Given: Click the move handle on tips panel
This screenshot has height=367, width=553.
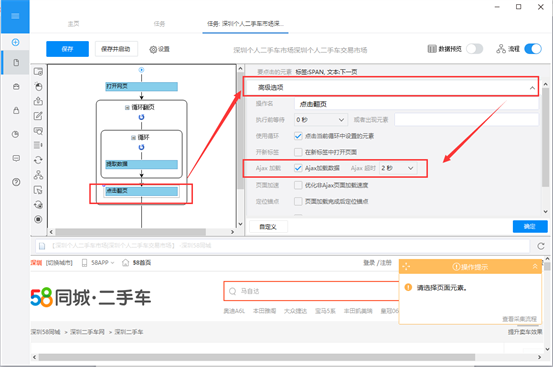Looking at the screenshot, I should coord(406,267).
